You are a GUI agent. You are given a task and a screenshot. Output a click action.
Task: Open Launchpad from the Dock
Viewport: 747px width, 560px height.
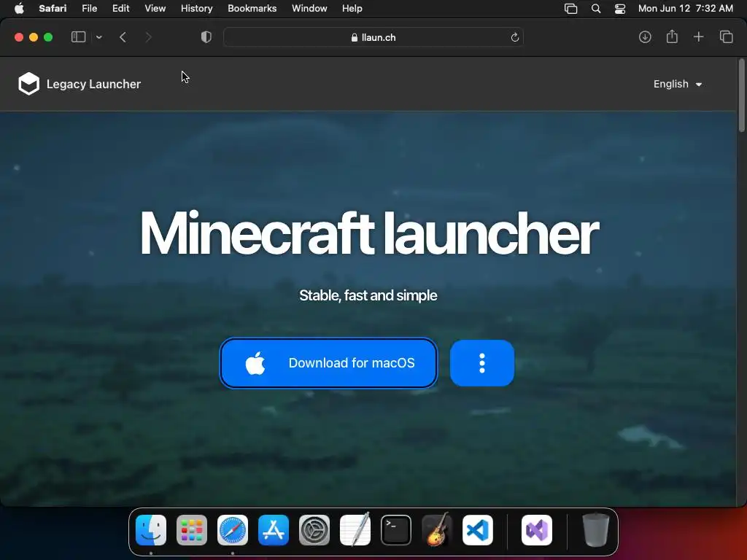pyautogui.click(x=192, y=530)
